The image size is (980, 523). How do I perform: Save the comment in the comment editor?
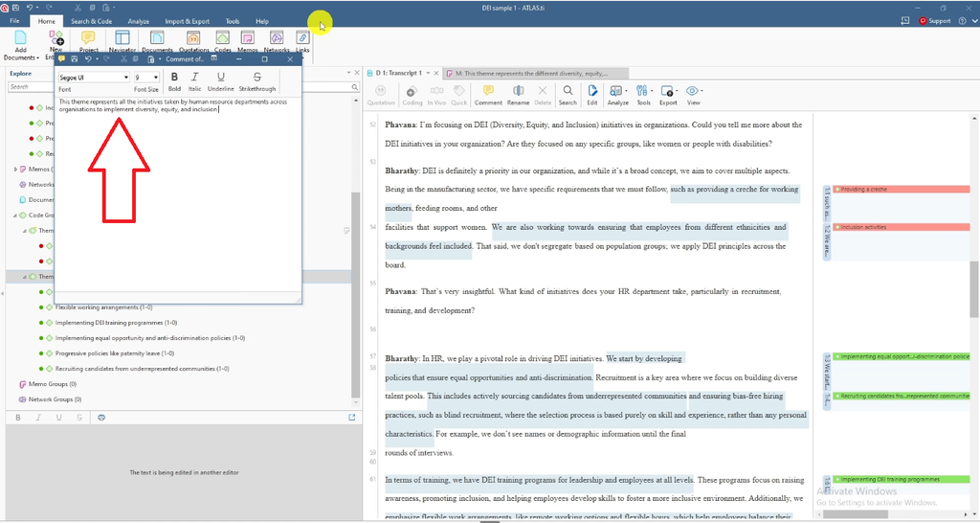click(75, 58)
